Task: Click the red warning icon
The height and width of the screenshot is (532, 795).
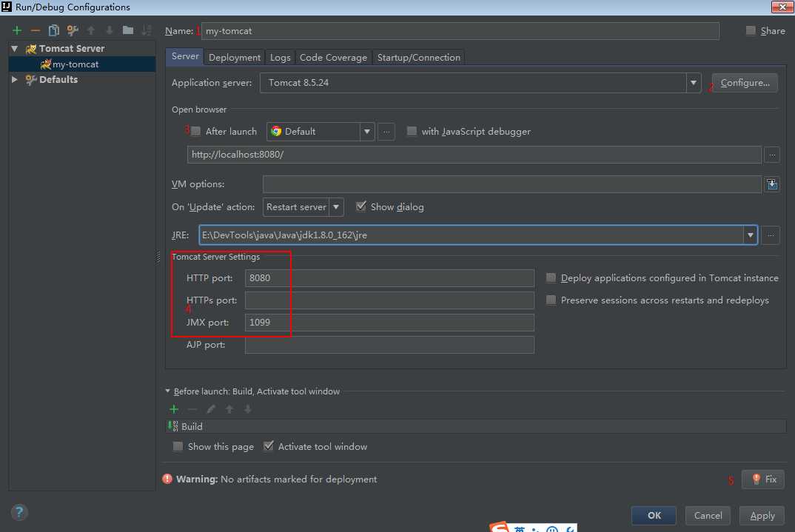Action: point(167,479)
